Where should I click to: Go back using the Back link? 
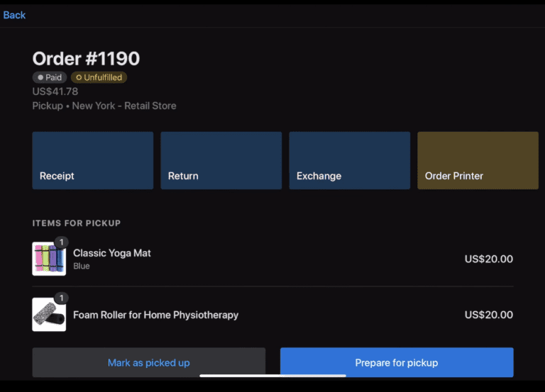pos(14,15)
